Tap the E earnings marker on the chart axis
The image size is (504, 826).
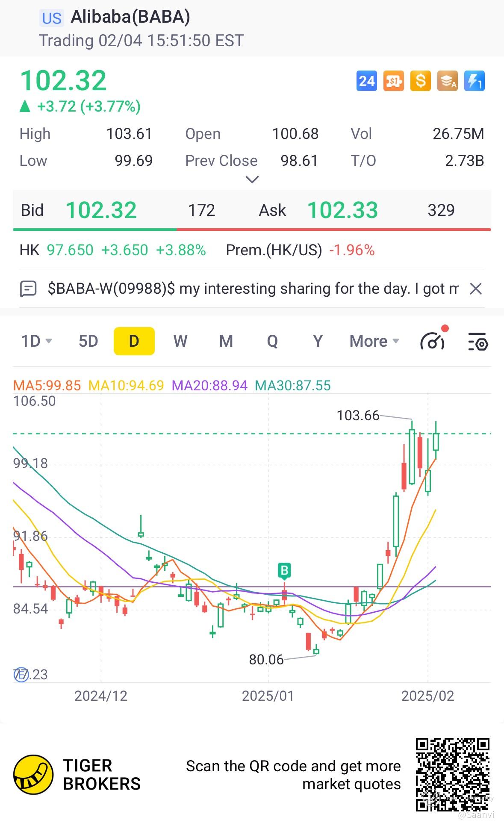click(21, 675)
